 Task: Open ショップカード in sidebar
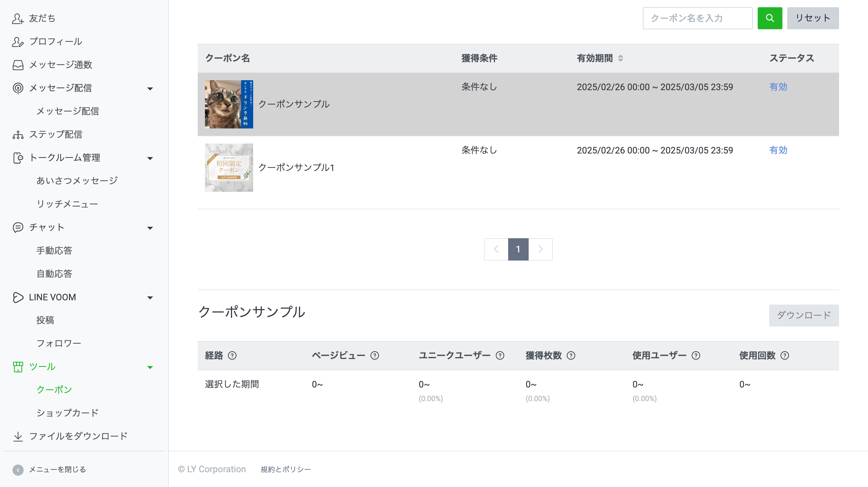tap(68, 413)
